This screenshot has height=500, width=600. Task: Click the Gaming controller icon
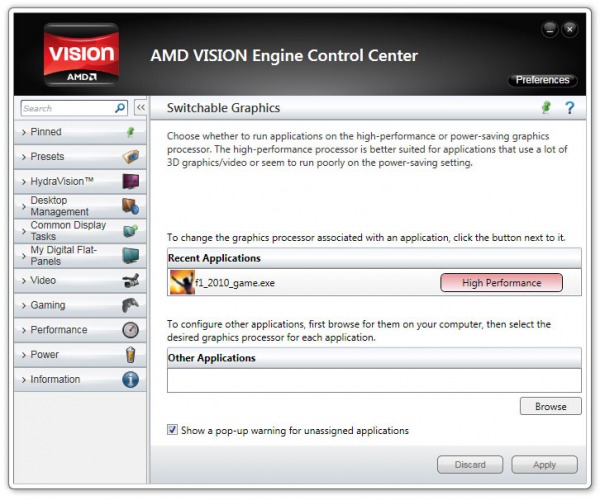(130, 305)
